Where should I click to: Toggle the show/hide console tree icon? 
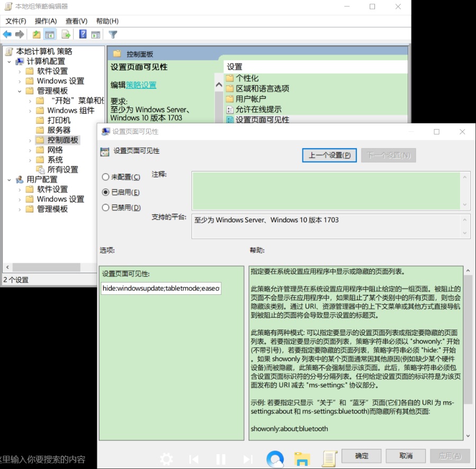pyautogui.click(x=50, y=34)
